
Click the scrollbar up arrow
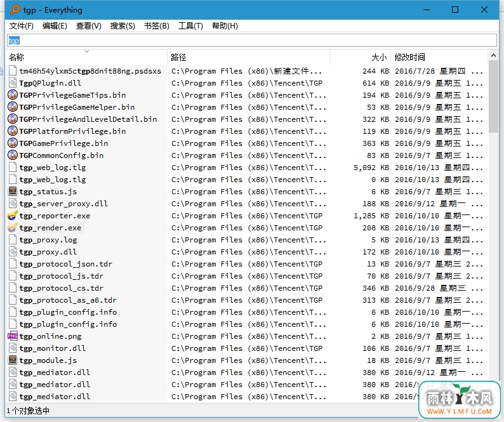point(493,56)
